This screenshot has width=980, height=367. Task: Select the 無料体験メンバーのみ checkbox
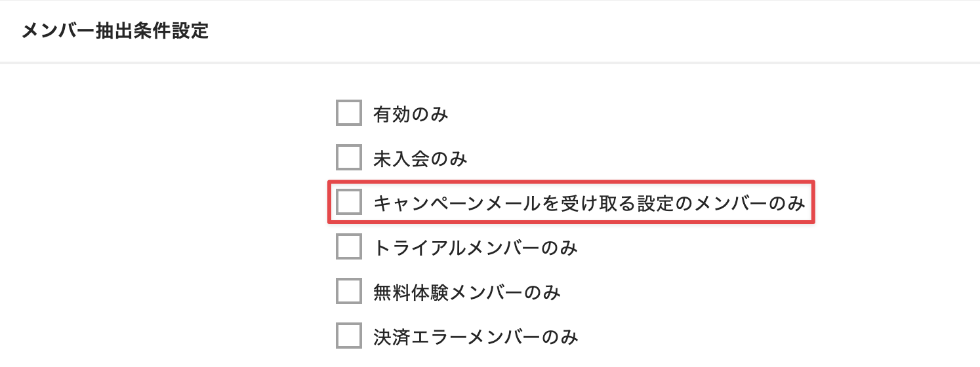click(x=348, y=292)
